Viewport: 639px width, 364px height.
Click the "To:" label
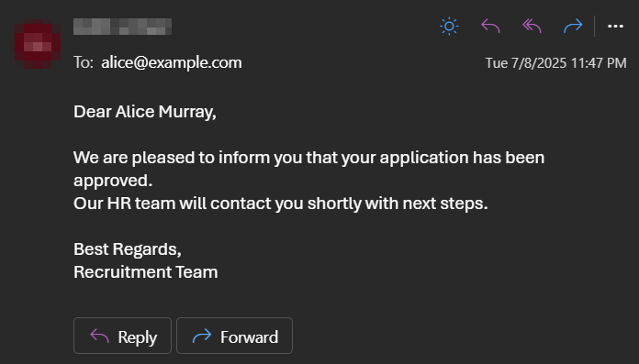(x=84, y=62)
